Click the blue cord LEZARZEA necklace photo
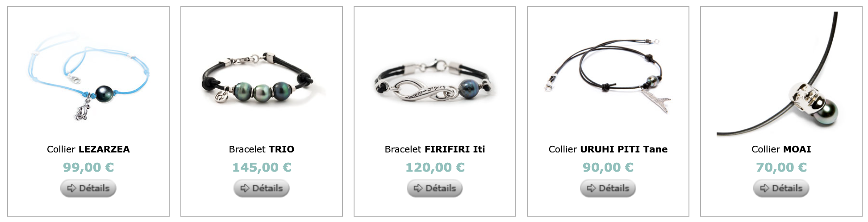The height and width of the screenshot is (222, 868). [88, 74]
